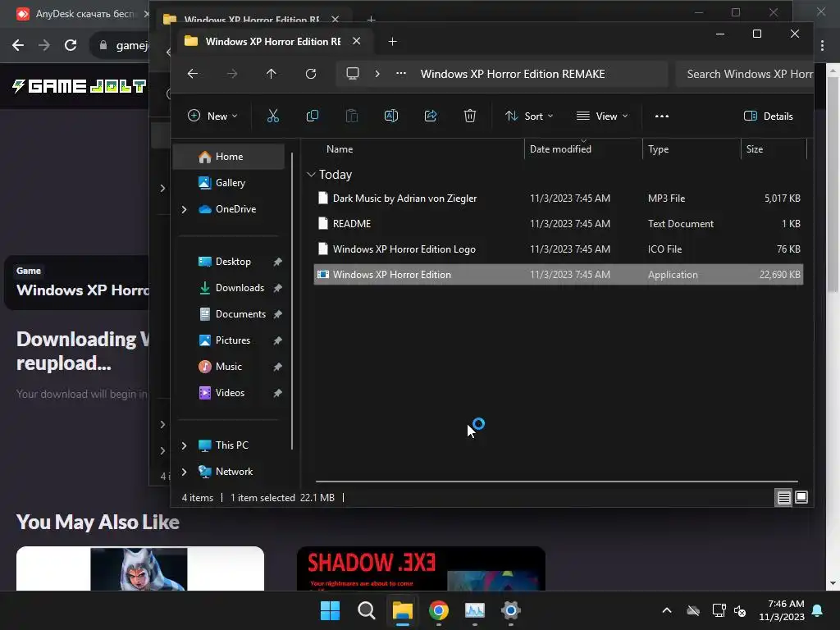Viewport: 840px width, 630px height.
Task: Open the See more ellipsis in Explorer toolbar
Action: [662, 116]
